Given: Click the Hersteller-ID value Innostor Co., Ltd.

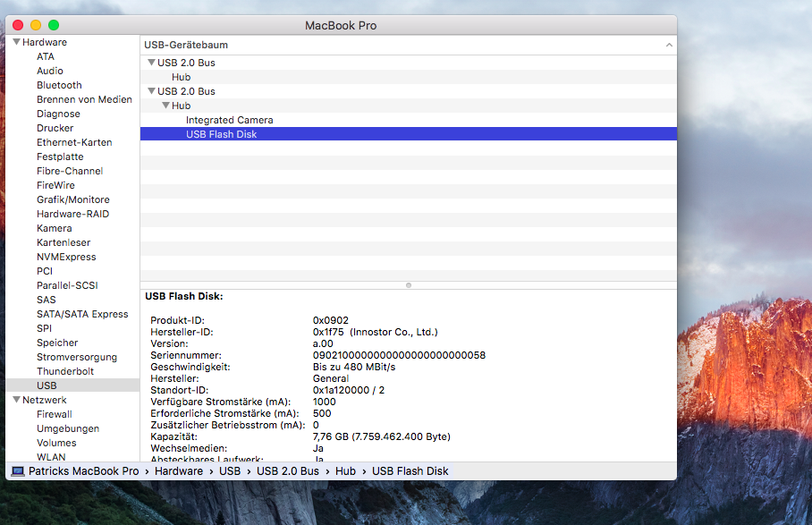Looking at the screenshot, I should (393, 332).
